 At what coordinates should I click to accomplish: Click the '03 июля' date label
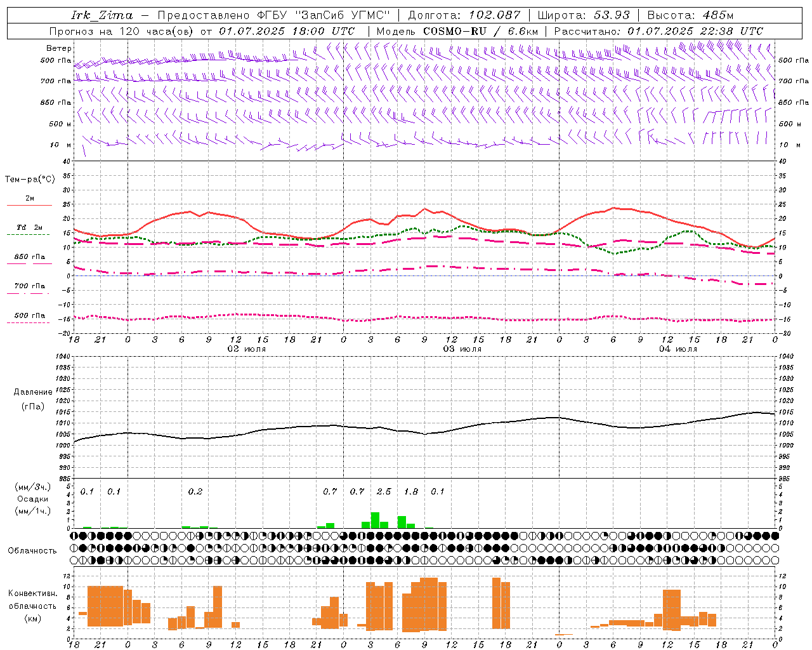tap(462, 349)
